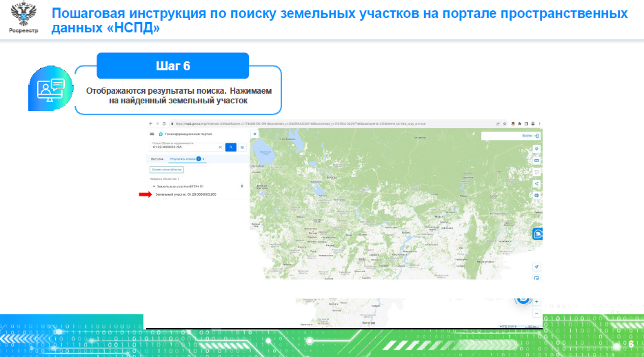Click the share page icon in address bar

pyautogui.click(x=499, y=123)
